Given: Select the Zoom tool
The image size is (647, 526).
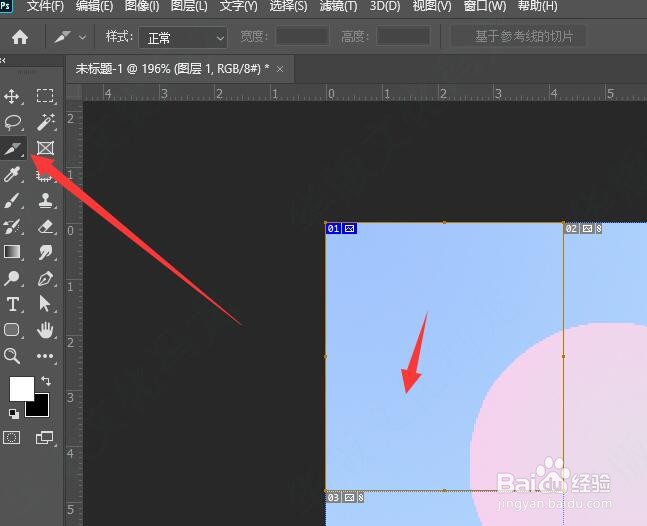Looking at the screenshot, I should click(12, 356).
